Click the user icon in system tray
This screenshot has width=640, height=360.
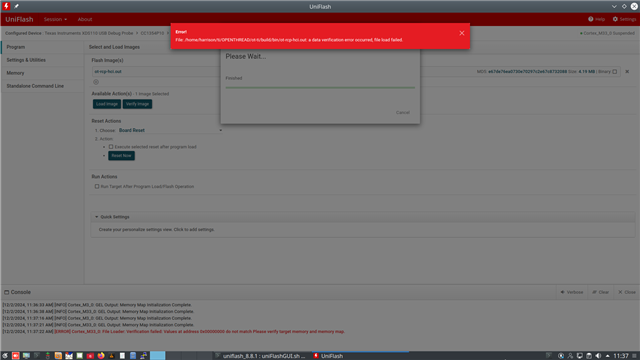pos(570,356)
